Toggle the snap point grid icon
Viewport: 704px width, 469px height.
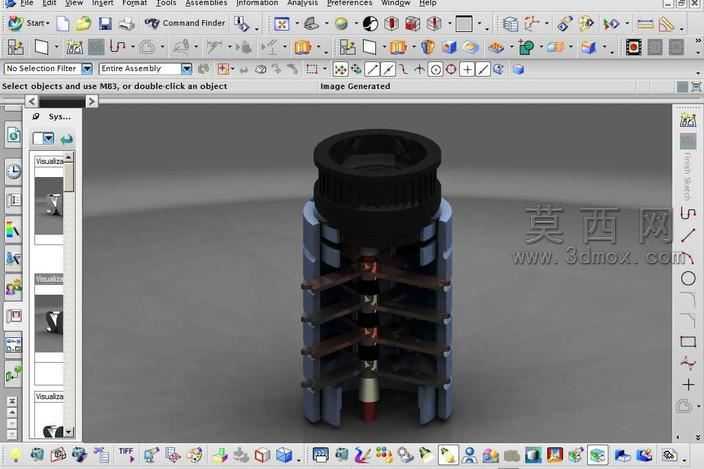(x=340, y=70)
